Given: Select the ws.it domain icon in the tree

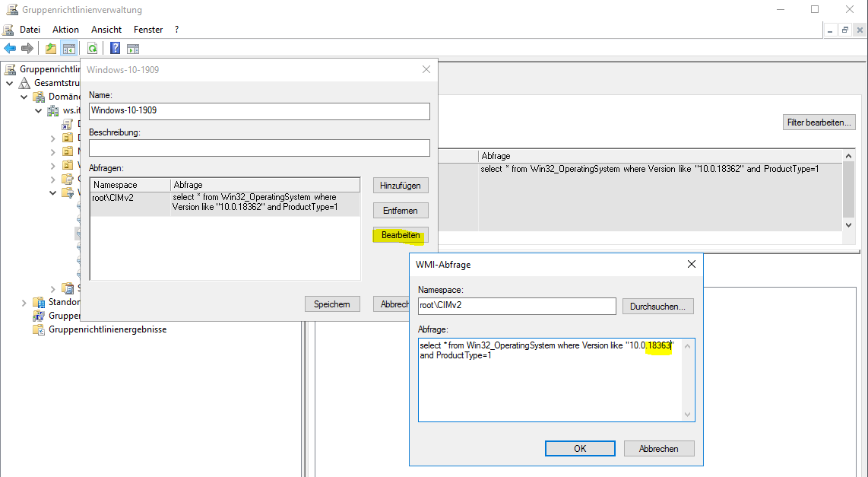Looking at the screenshot, I should coord(52,110).
